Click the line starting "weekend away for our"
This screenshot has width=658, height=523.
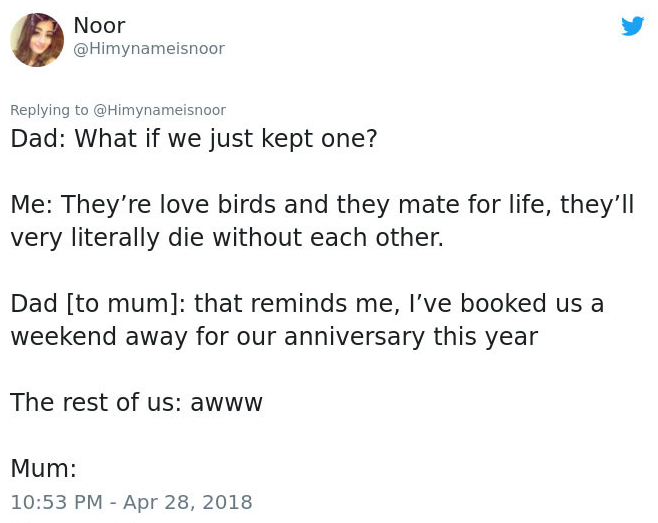273,337
